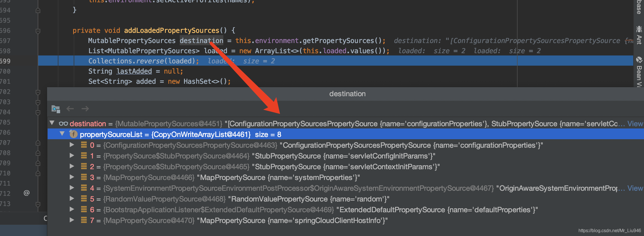
Task: Click list element icon for index 4
Action: point(84,188)
